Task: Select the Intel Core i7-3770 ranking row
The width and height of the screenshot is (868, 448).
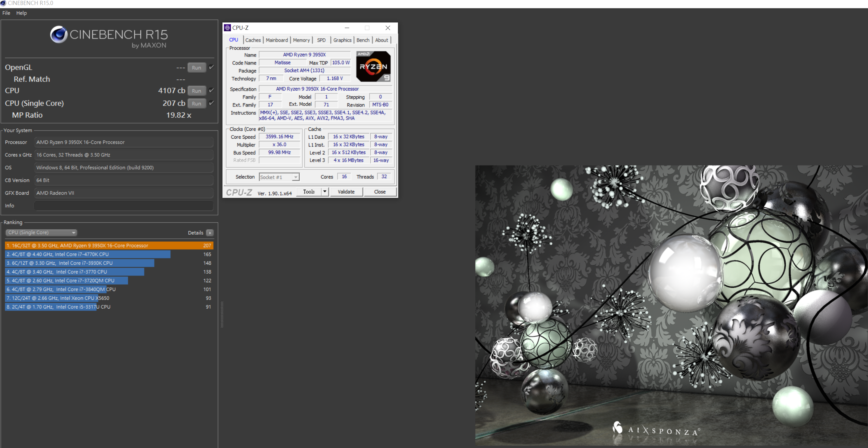Action: (109, 272)
